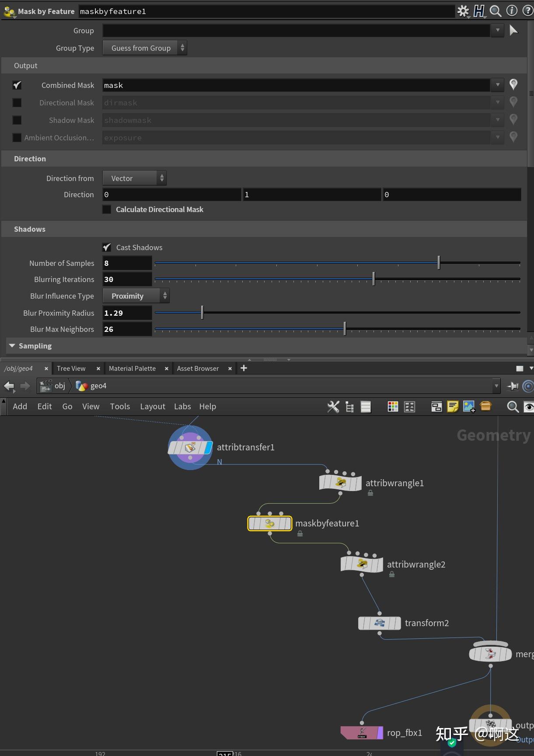The height and width of the screenshot is (756, 534).
Task: Open the question mark help icon
Action: (528, 10)
